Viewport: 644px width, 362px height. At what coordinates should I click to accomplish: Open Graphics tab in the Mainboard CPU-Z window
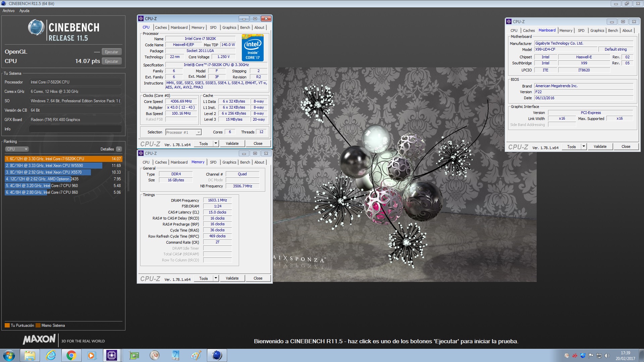pos(597,31)
